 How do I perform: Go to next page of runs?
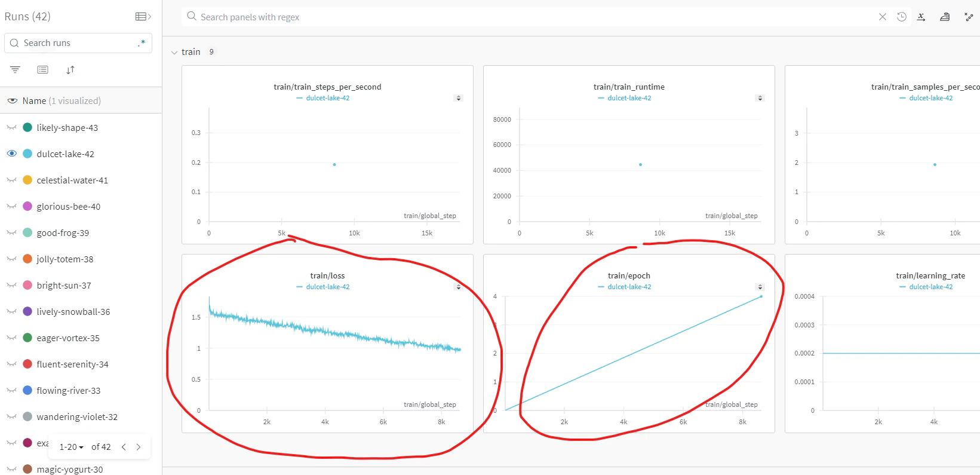pyautogui.click(x=139, y=447)
